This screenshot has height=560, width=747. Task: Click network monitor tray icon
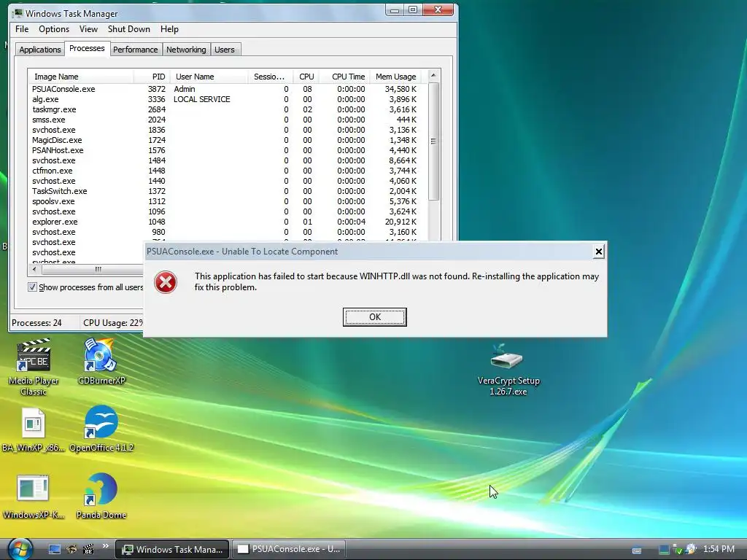664,550
